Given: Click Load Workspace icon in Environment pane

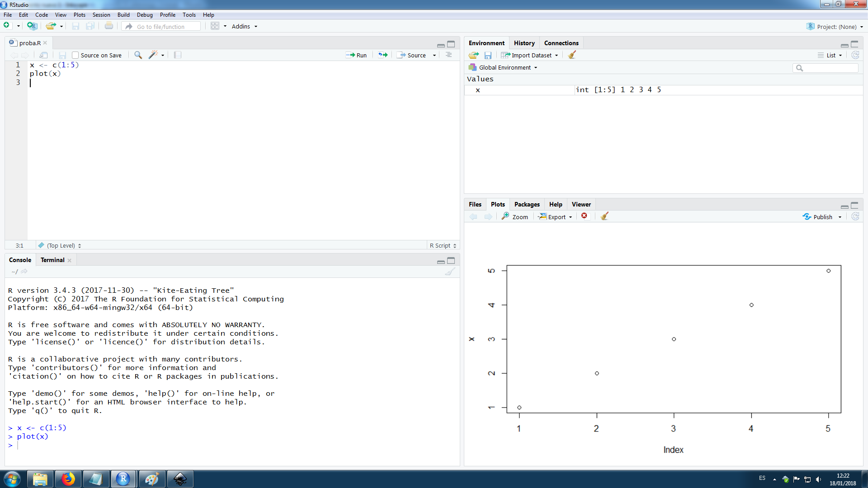Looking at the screenshot, I should (474, 55).
